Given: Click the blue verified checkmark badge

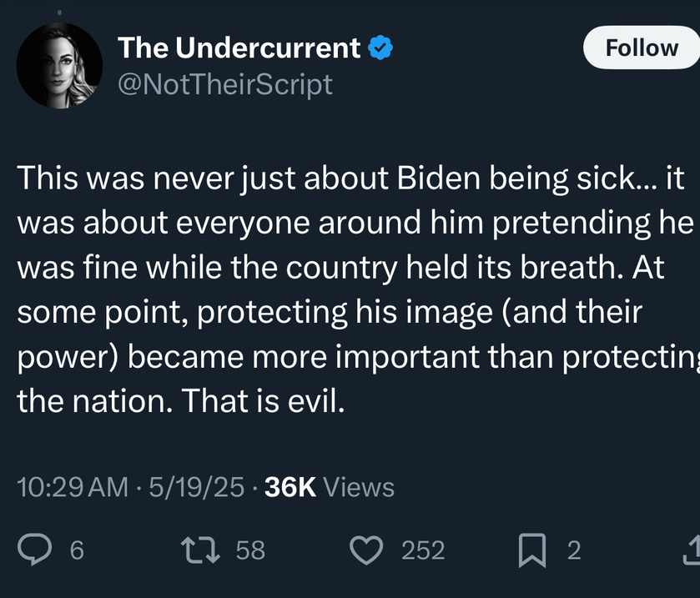Looking at the screenshot, I should point(380,48).
